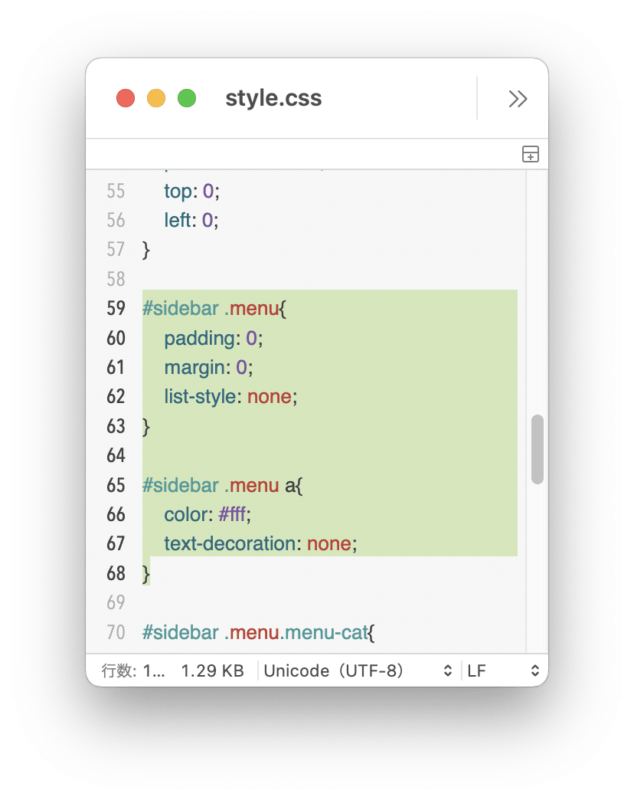Click line number 59 in the gutter
Viewport: 634px width, 800px height.
[116, 308]
